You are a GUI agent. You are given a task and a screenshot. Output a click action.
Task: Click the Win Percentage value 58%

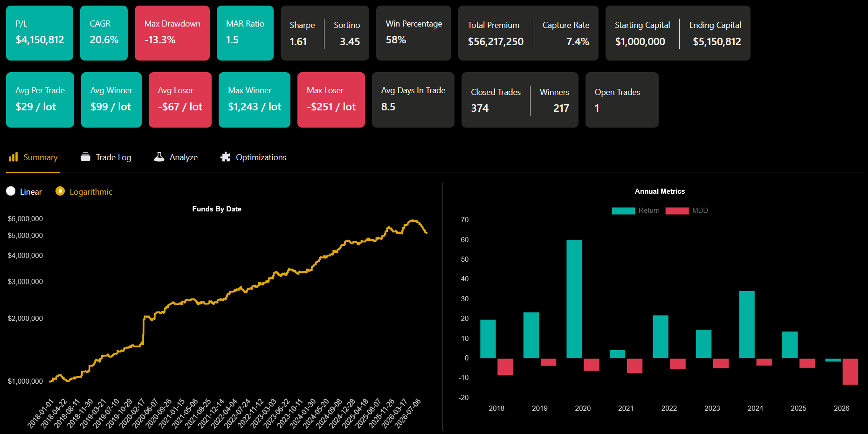396,40
